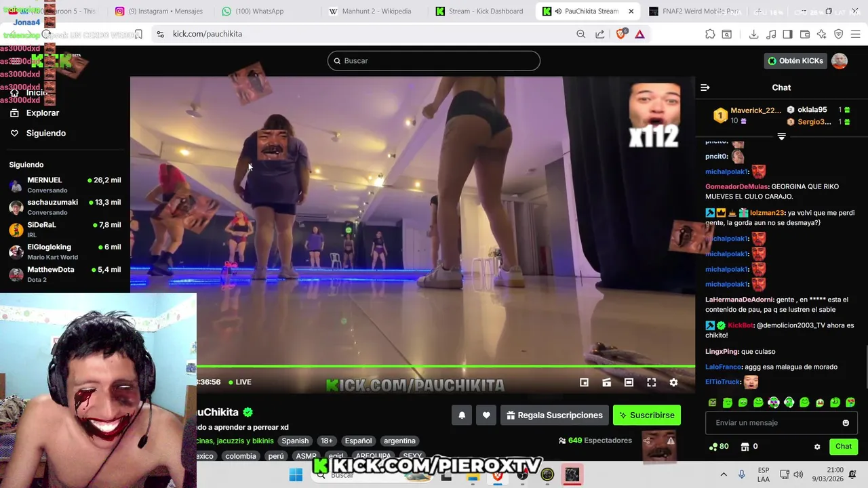Open the Leo AI sparkle icon
Viewport: 868px width, 488px height.
pyautogui.click(x=821, y=34)
